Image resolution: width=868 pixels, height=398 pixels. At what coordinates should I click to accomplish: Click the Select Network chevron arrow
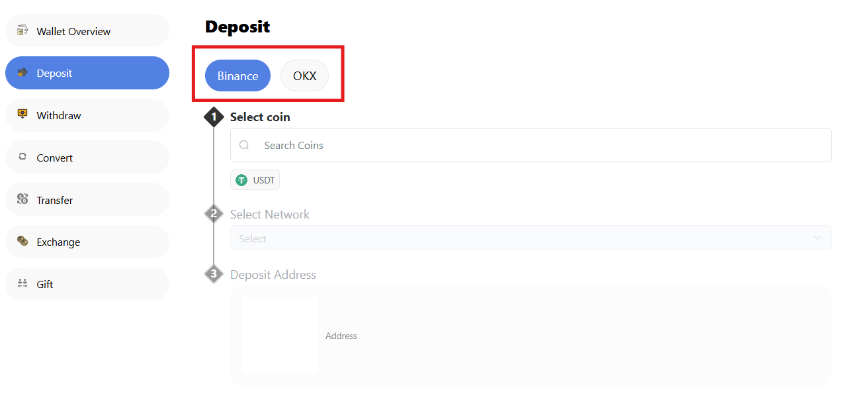(x=817, y=238)
